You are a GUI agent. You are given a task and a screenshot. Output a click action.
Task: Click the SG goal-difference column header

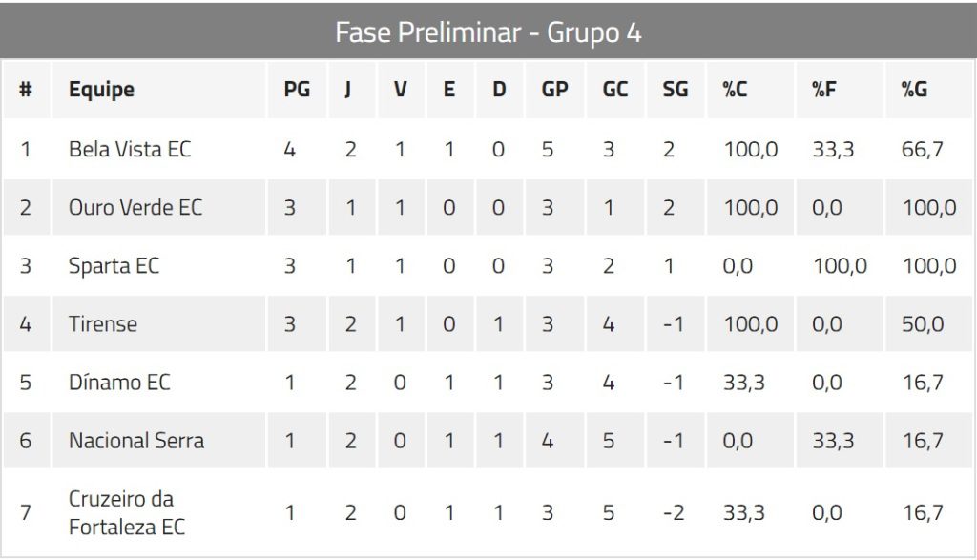[675, 90]
